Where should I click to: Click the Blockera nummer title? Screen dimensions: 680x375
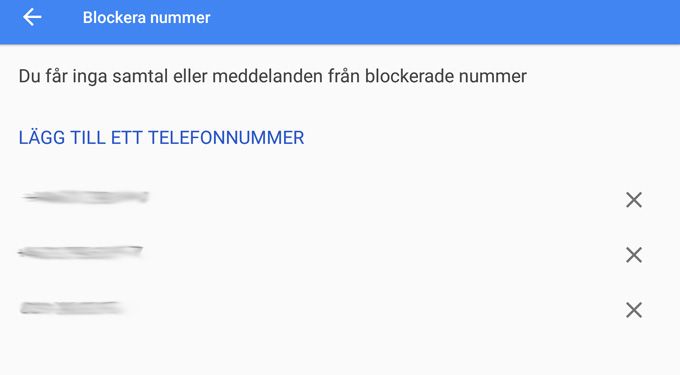pyautogui.click(x=147, y=18)
